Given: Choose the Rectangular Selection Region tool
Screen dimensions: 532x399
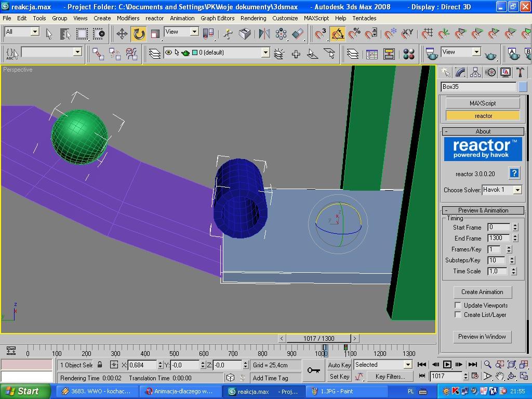Looking at the screenshot, I should pos(82,34).
